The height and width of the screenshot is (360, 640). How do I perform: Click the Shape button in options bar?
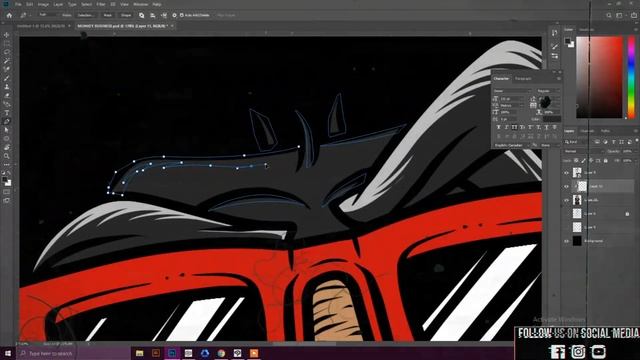click(126, 15)
